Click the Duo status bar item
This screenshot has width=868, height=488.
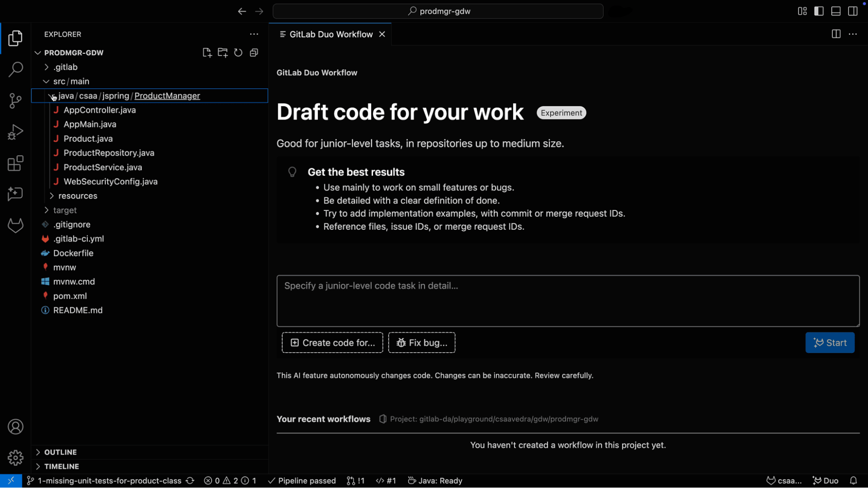(x=825, y=481)
